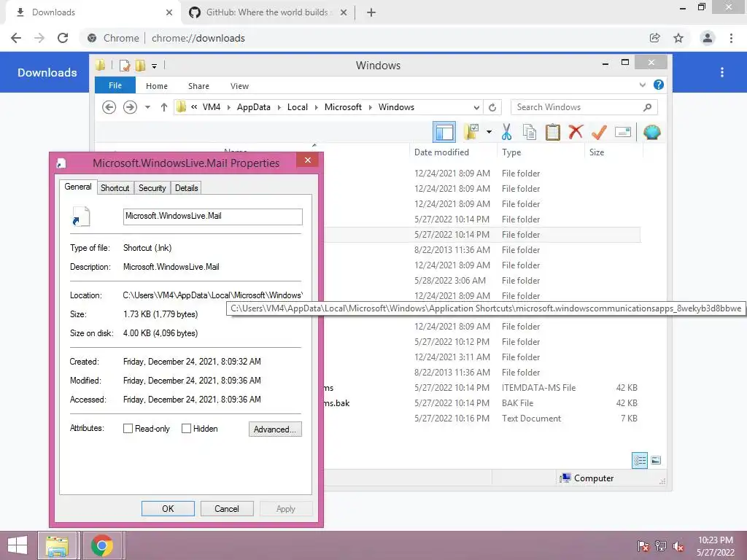747x560 pixels.
Task: Sort by Type column header
Action: pyautogui.click(x=541, y=152)
